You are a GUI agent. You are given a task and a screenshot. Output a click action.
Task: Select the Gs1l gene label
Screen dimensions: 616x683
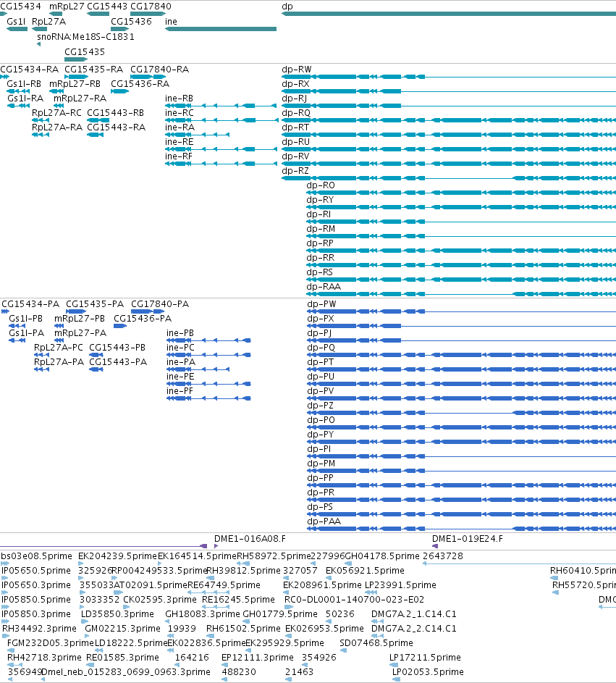click(x=16, y=22)
